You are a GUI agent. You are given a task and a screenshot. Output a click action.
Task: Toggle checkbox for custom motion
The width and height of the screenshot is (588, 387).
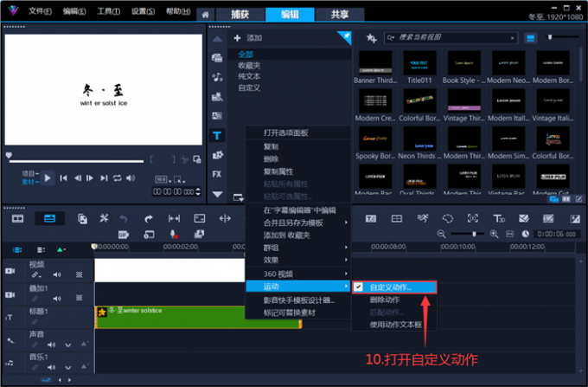tap(359, 287)
